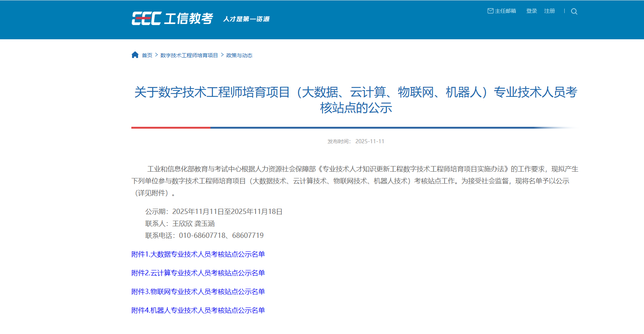Open the 主任邮箱 text link
The height and width of the screenshot is (334, 644).
[505, 11]
